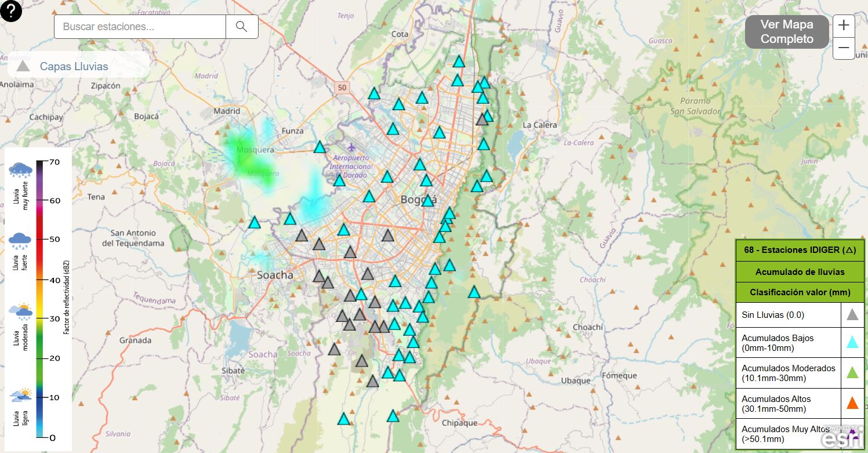Screen dimensions: 868x453
Task: Click the San Antonio del Tequendama label
Action: (x=133, y=238)
